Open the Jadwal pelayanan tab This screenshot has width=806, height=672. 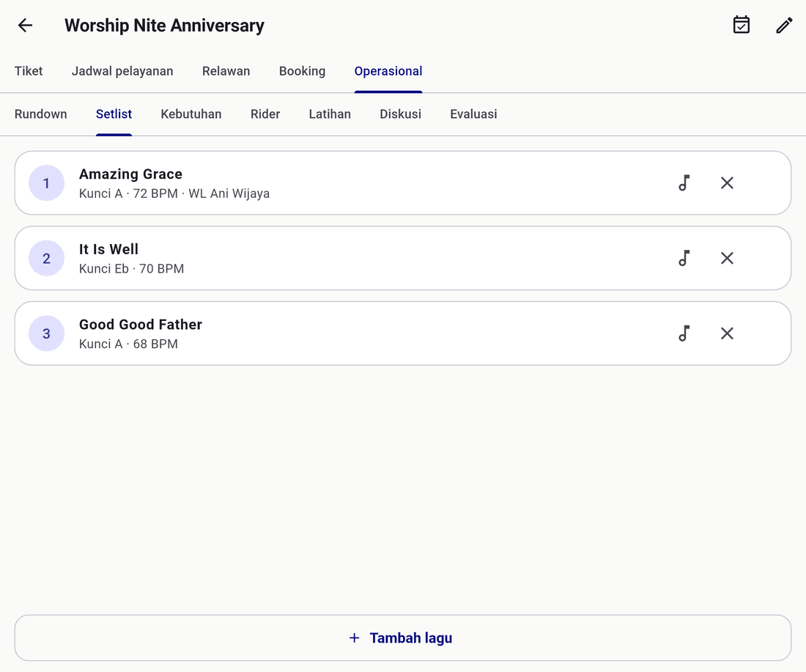122,71
